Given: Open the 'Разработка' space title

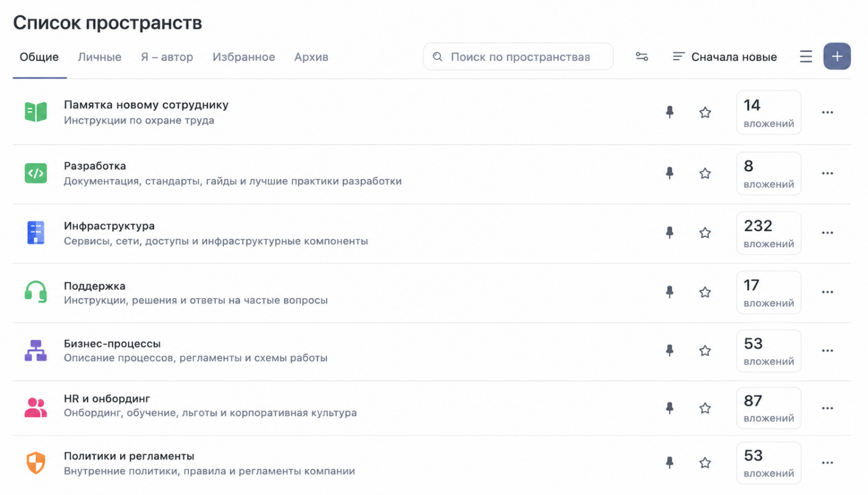Looking at the screenshot, I should (x=95, y=166).
